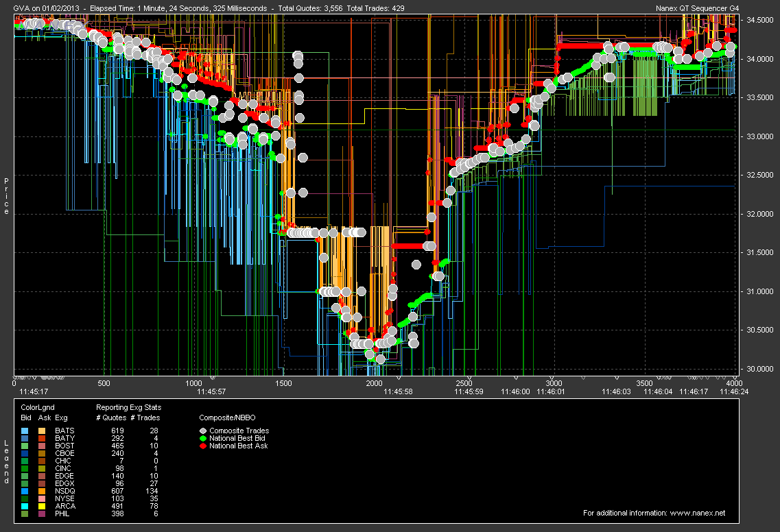Image resolution: width=780 pixels, height=532 pixels.
Task: Click the 11:45:57 time marker
Action: click(211, 391)
